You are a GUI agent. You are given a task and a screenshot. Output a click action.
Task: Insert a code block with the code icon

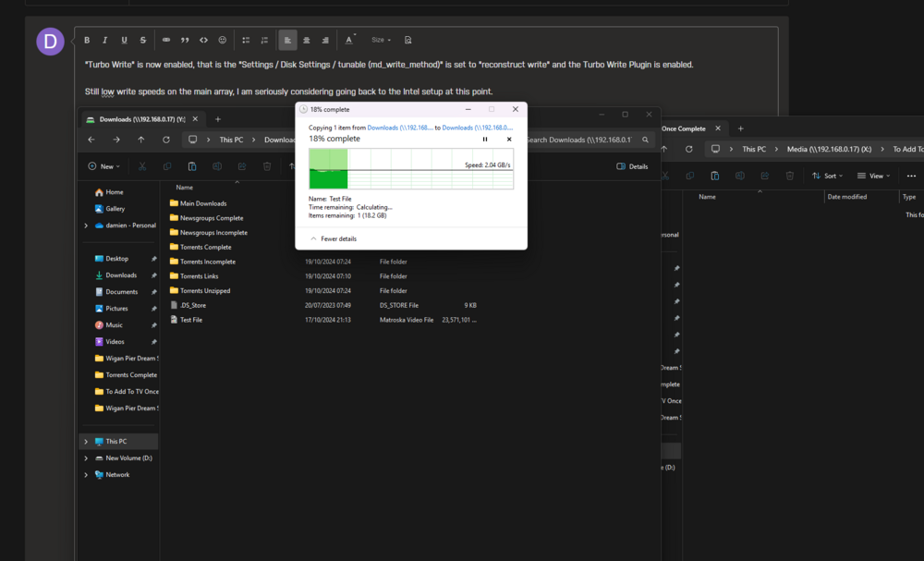pos(203,40)
